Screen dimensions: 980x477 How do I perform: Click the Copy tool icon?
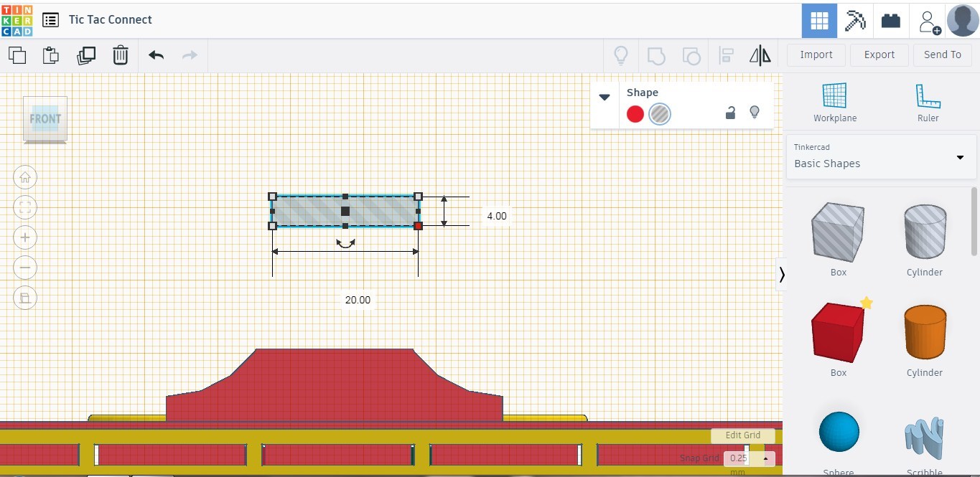coord(17,55)
